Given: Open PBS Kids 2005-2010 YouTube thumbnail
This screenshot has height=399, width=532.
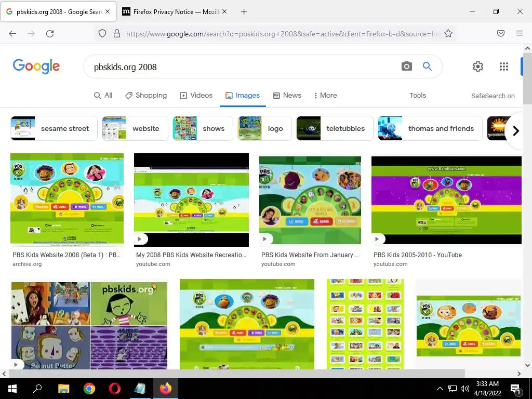Looking at the screenshot, I should tap(446, 200).
